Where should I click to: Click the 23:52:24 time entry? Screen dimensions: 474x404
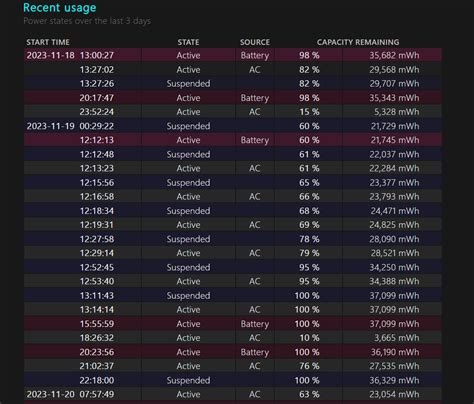click(x=97, y=112)
